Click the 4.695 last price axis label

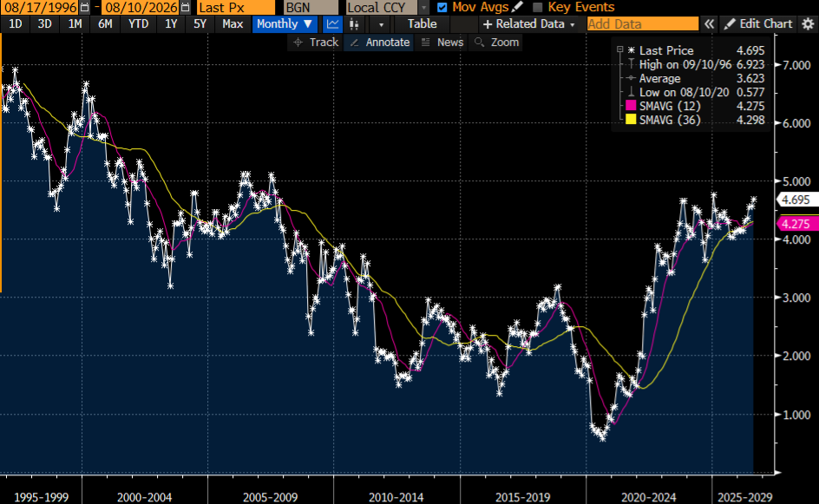click(x=796, y=200)
